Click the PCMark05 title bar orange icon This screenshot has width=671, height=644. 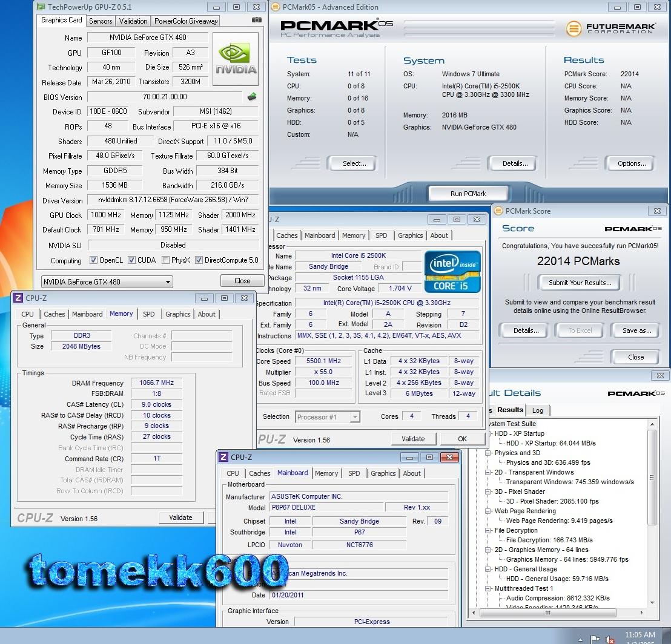click(276, 7)
